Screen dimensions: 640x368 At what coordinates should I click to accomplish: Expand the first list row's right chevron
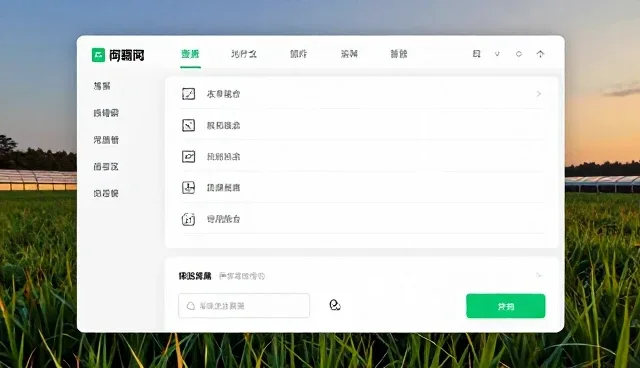(x=539, y=94)
